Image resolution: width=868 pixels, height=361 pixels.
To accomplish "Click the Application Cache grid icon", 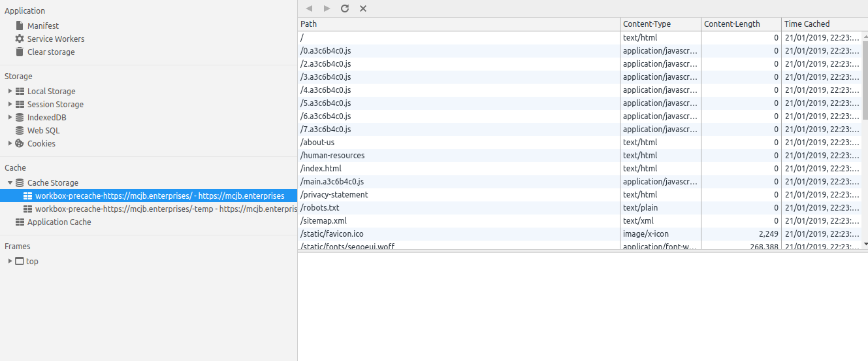I will click(x=20, y=222).
